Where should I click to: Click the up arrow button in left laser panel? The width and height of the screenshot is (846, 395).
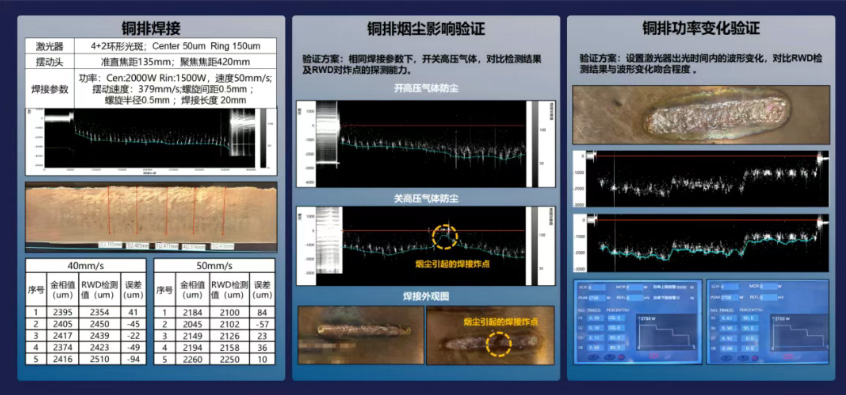pyautogui.click(x=593, y=357)
